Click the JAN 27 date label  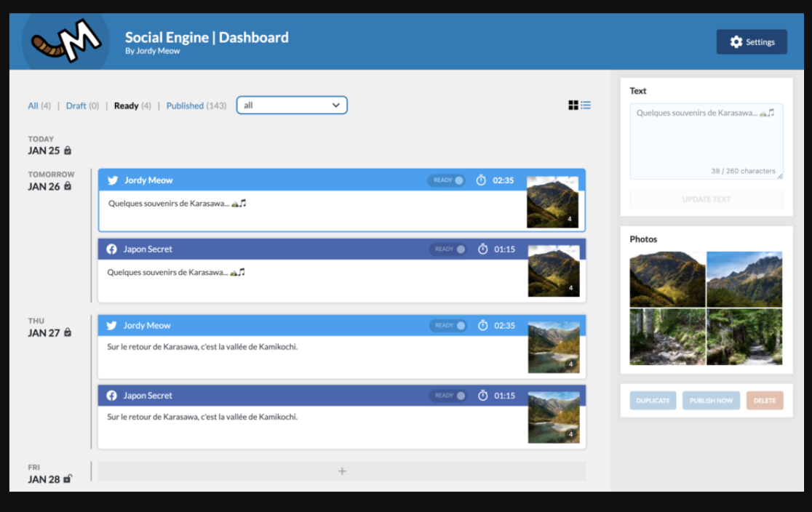point(44,333)
